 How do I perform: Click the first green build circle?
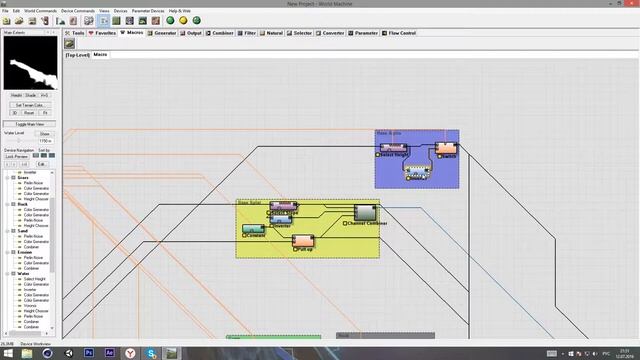(170, 20)
